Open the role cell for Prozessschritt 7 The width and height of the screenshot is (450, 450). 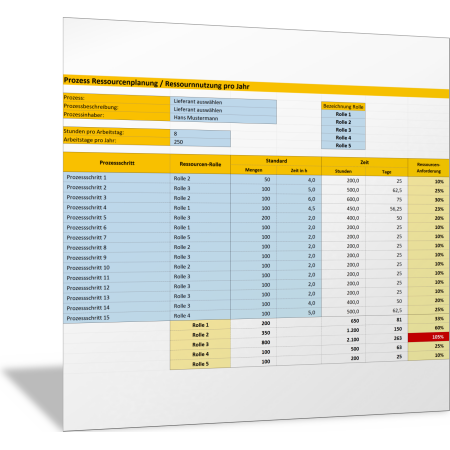200,237
